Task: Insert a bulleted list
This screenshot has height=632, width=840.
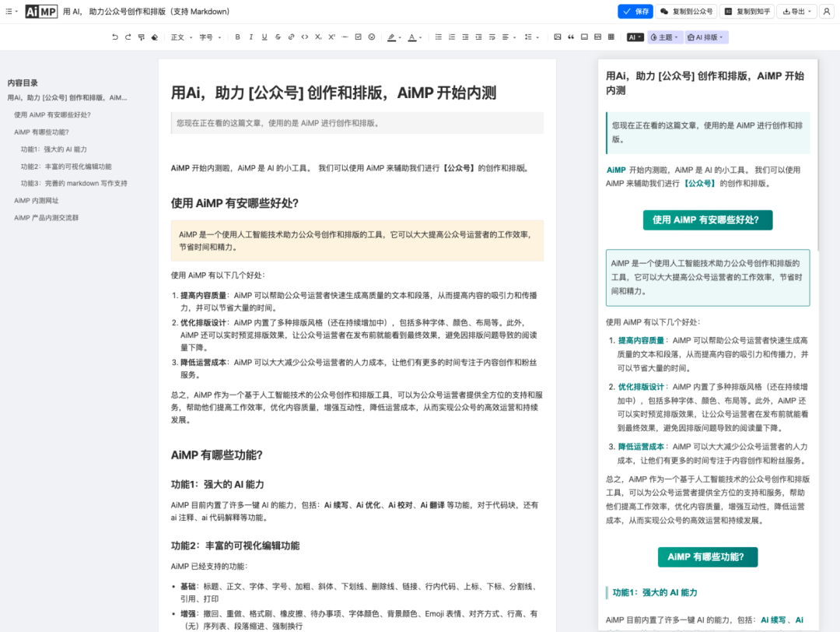Action: pyautogui.click(x=438, y=37)
